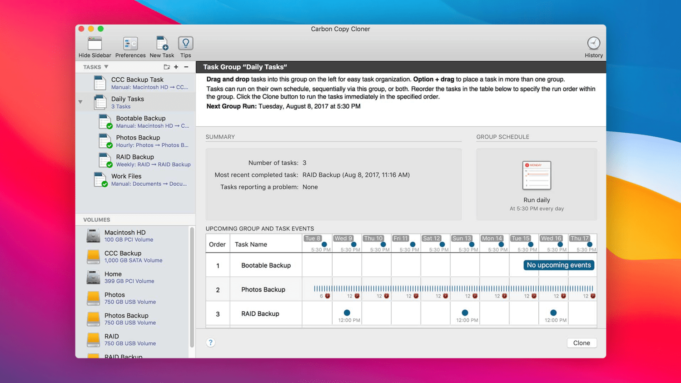Click the Clone button

click(581, 343)
